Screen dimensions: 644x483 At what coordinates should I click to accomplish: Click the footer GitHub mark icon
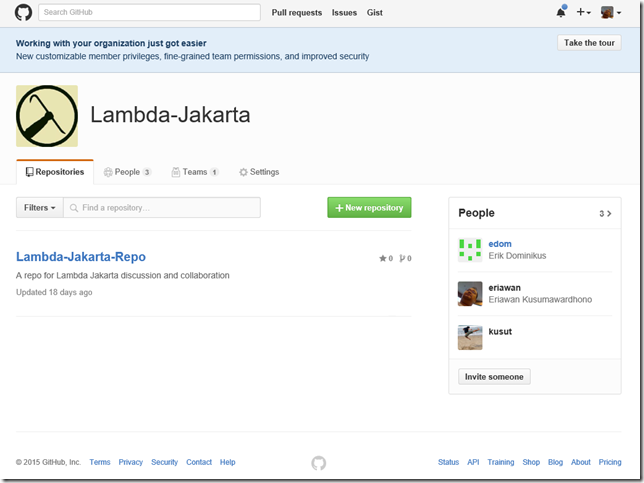pyautogui.click(x=318, y=463)
